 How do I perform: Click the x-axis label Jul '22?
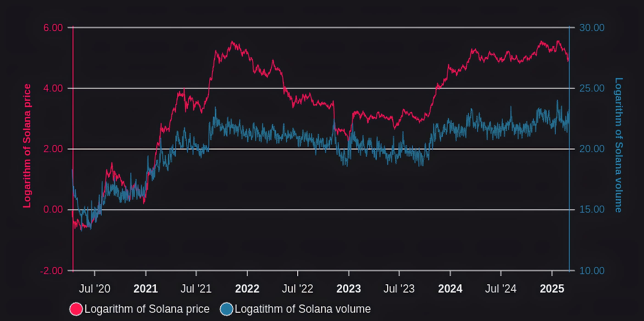[x=297, y=289]
